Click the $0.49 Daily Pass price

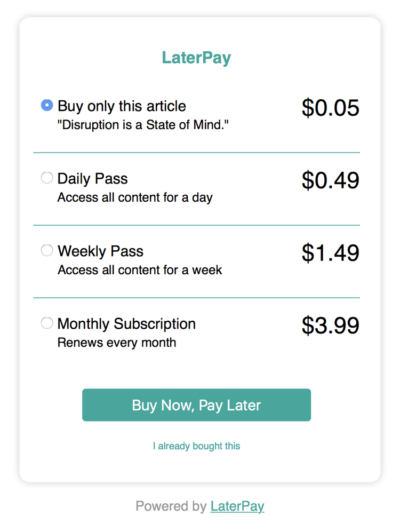(x=331, y=180)
